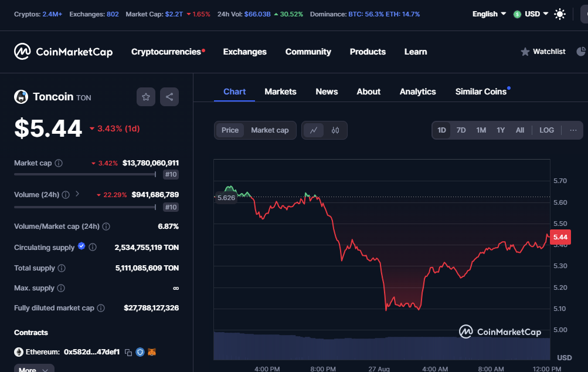Viewport: 588px width, 372px height.
Task: Expand More contracts dropdown
Action: [34, 369]
